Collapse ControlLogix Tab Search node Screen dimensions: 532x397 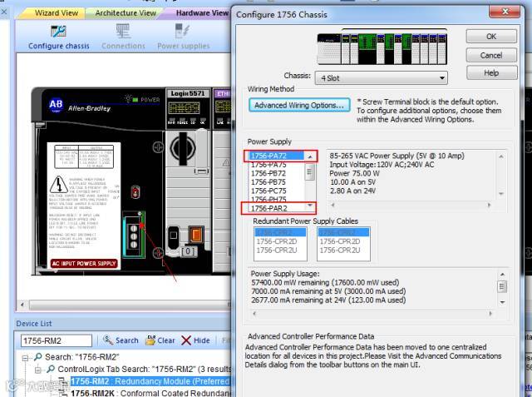click(x=37, y=370)
